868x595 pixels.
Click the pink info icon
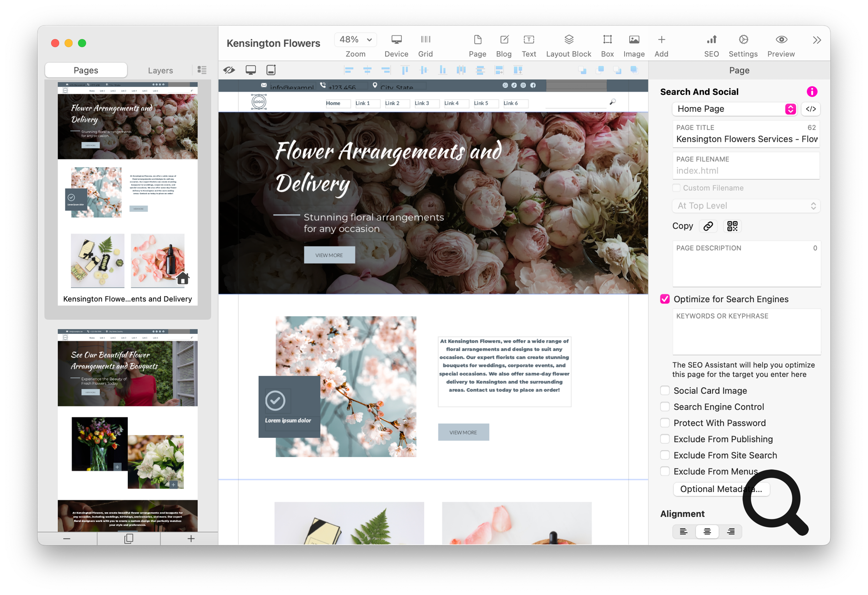click(812, 92)
